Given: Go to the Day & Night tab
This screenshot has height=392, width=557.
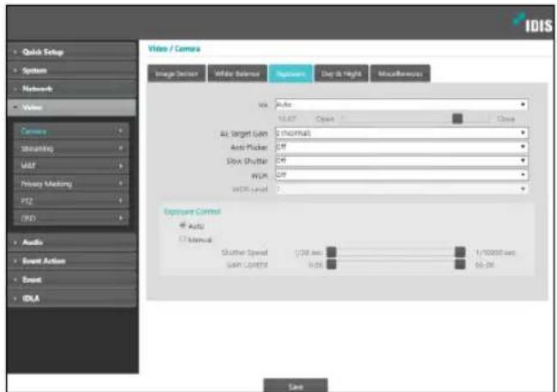Looking at the screenshot, I should click(x=341, y=74).
